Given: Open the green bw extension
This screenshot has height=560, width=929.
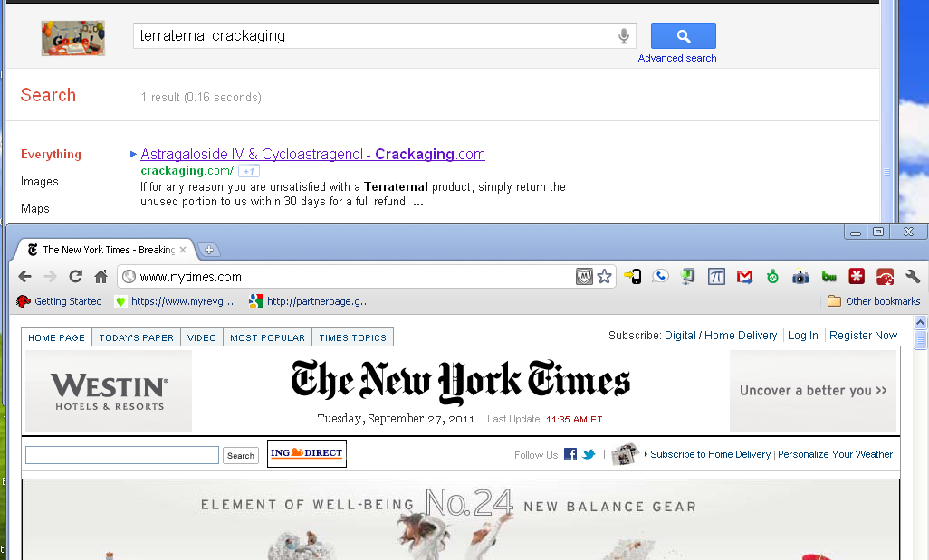Looking at the screenshot, I should [x=828, y=277].
